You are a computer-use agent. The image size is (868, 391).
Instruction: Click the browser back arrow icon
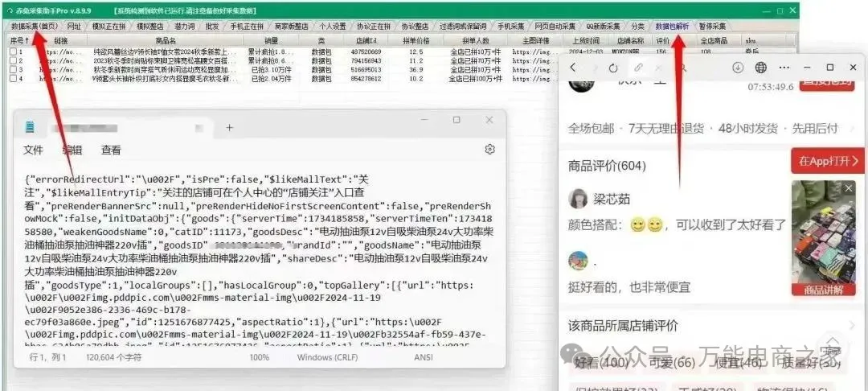(574, 68)
